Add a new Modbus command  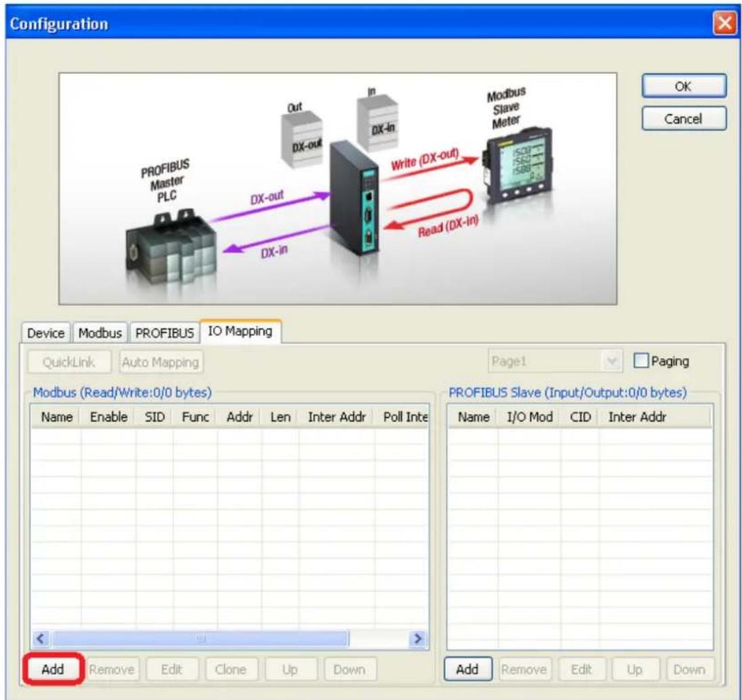(x=53, y=669)
